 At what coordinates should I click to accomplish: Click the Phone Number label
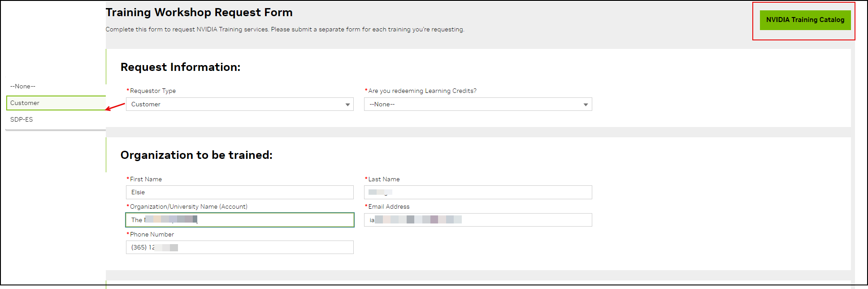pyautogui.click(x=152, y=234)
